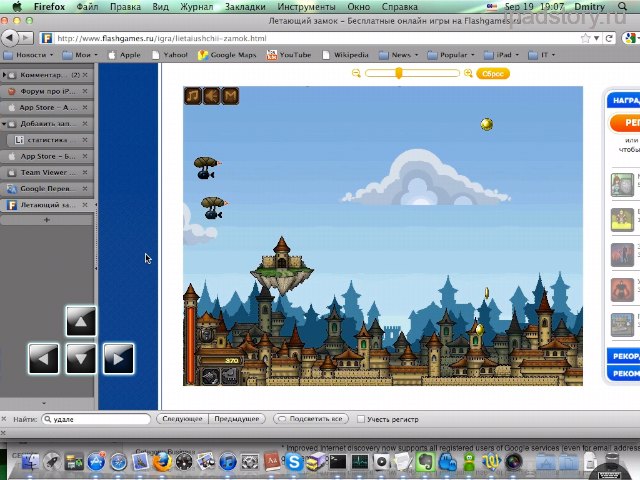The height and width of the screenshot is (480, 640).
Task: Open Finder from the Dock
Action: (x=29, y=462)
